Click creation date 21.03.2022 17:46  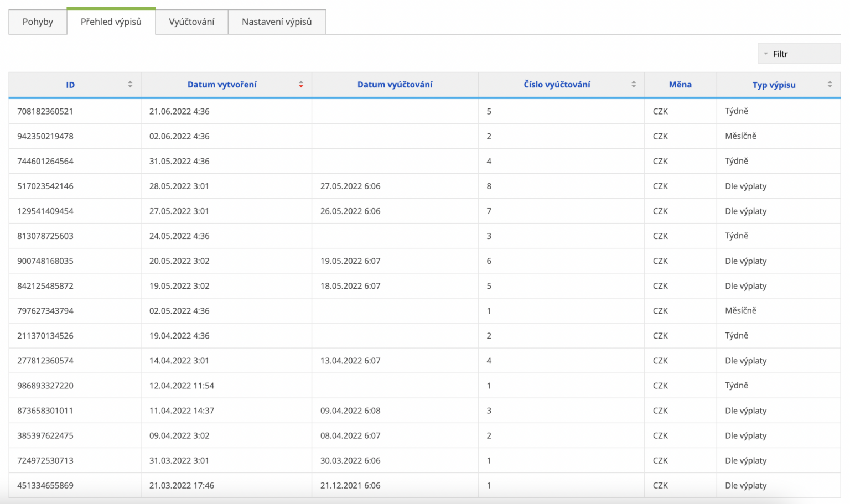click(x=182, y=485)
